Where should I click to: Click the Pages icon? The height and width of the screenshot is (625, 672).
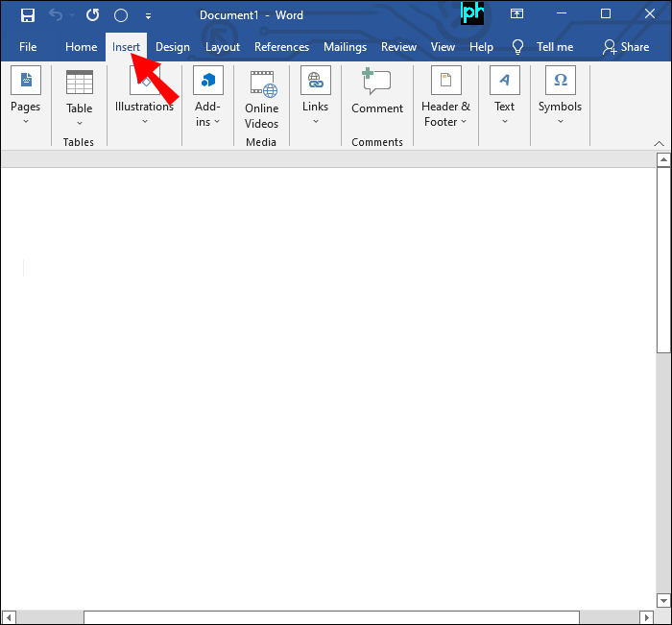click(26, 80)
